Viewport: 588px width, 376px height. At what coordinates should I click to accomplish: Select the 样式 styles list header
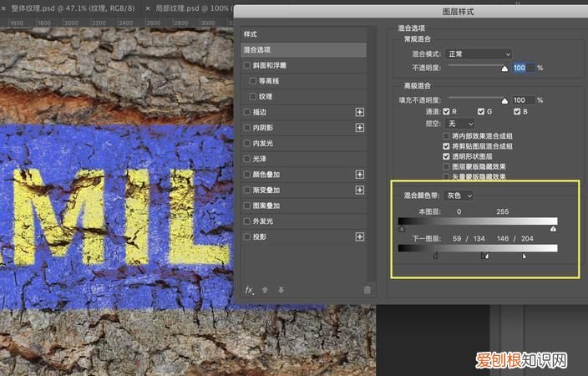tap(303, 34)
